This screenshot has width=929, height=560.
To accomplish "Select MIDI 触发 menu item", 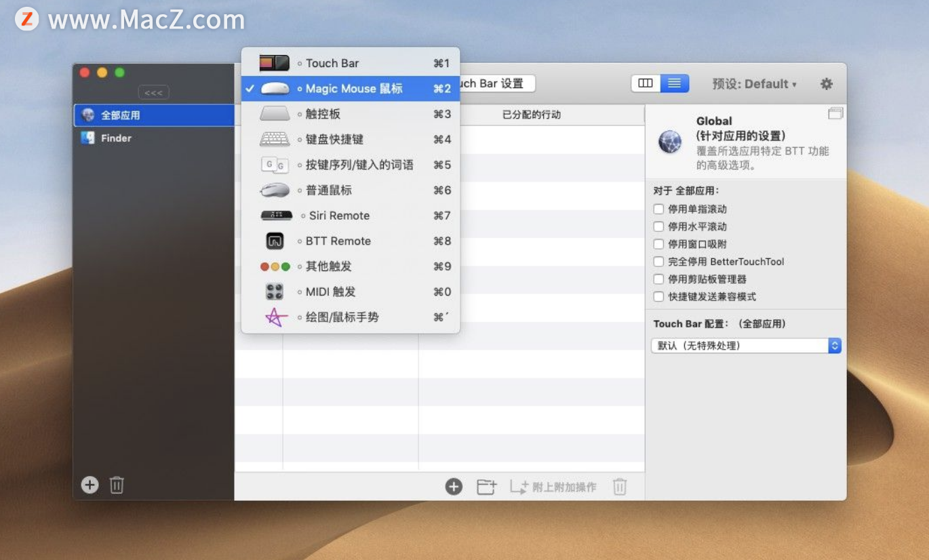I will click(x=351, y=292).
